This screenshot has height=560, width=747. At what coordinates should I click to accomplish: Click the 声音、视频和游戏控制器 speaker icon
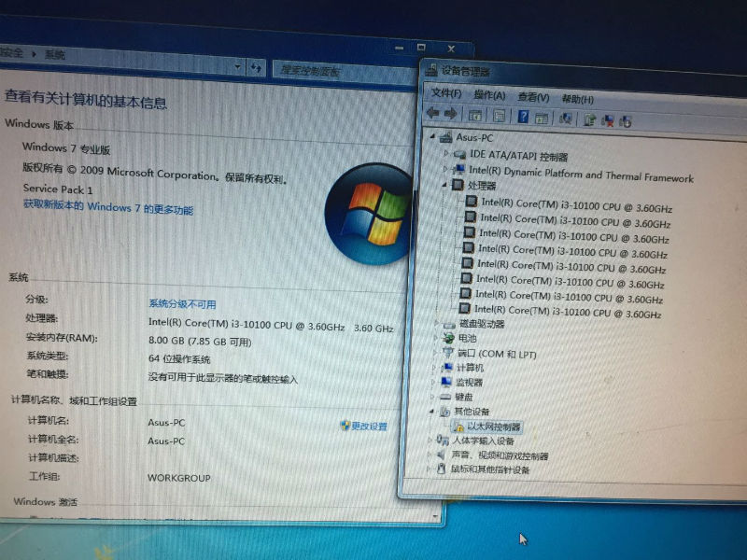[442, 455]
